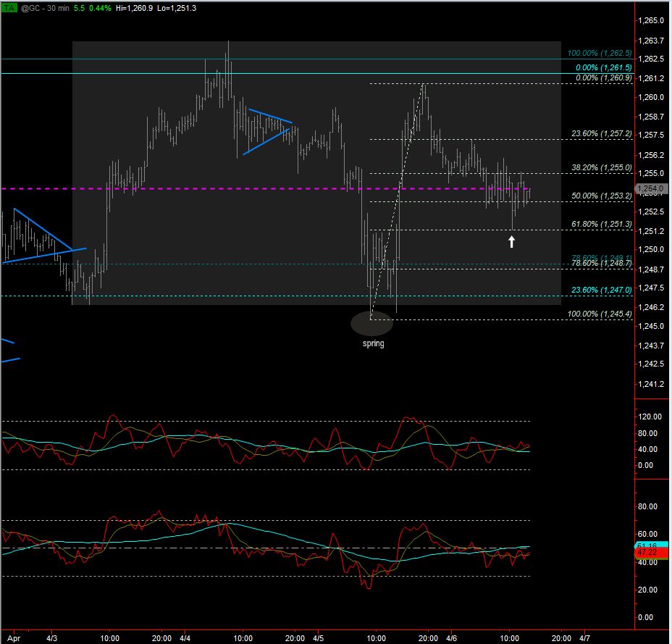
Task: Click the 120.00 oscillator scale label
Action: 650,417
